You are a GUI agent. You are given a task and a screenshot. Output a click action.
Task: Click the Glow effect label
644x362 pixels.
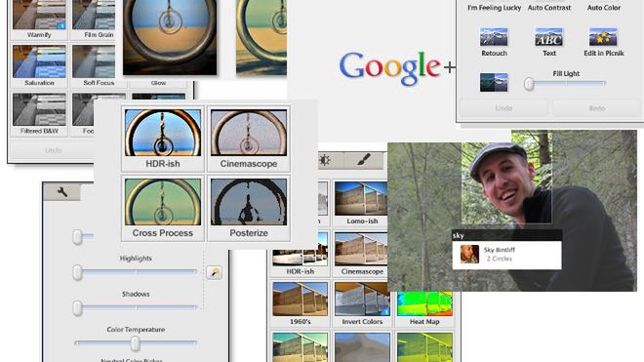158,83
